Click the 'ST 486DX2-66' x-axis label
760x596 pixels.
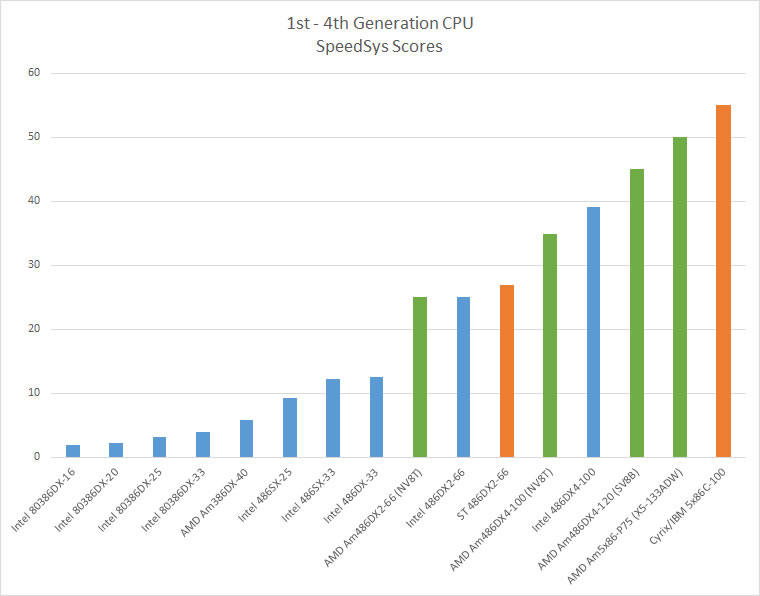[x=488, y=490]
